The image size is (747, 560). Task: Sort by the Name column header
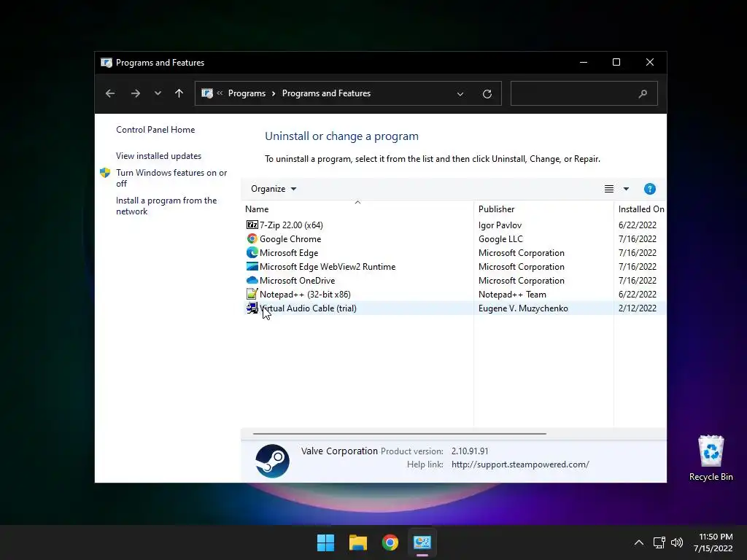[257, 209]
